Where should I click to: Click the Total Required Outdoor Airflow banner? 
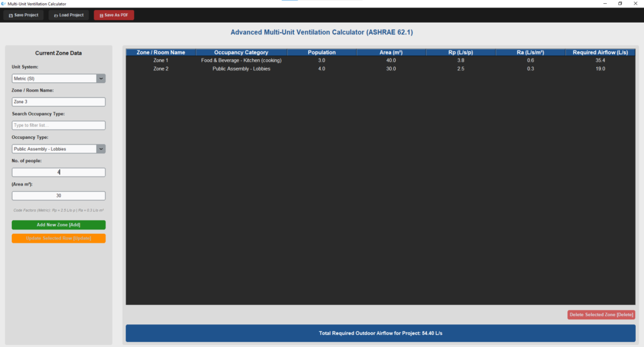pos(380,333)
